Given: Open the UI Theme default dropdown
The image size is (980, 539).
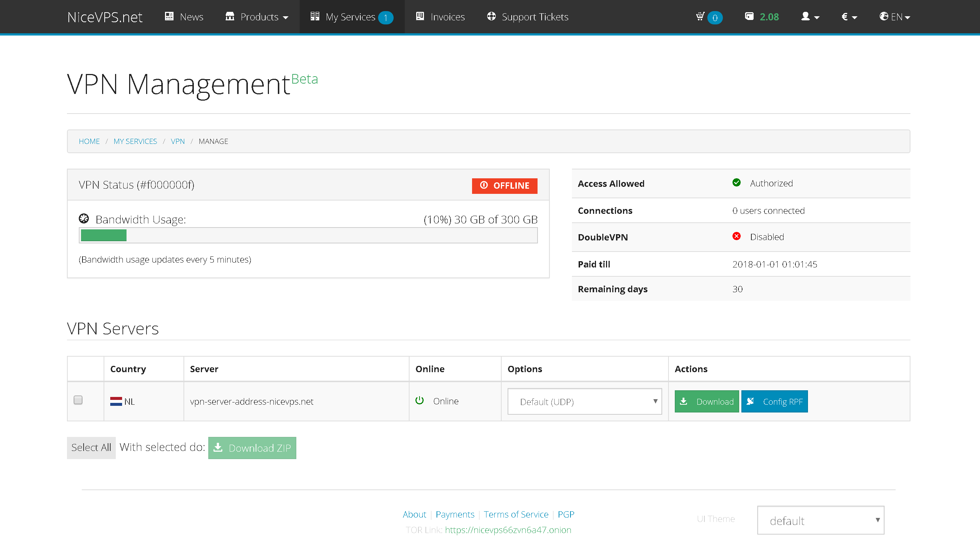Looking at the screenshot, I should tap(820, 520).
